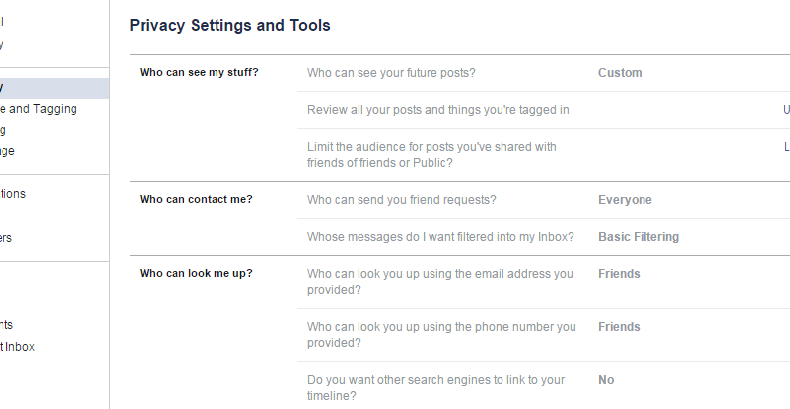Click the 'Custom' audience value for future posts
This screenshot has height=409, width=790.
point(620,73)
